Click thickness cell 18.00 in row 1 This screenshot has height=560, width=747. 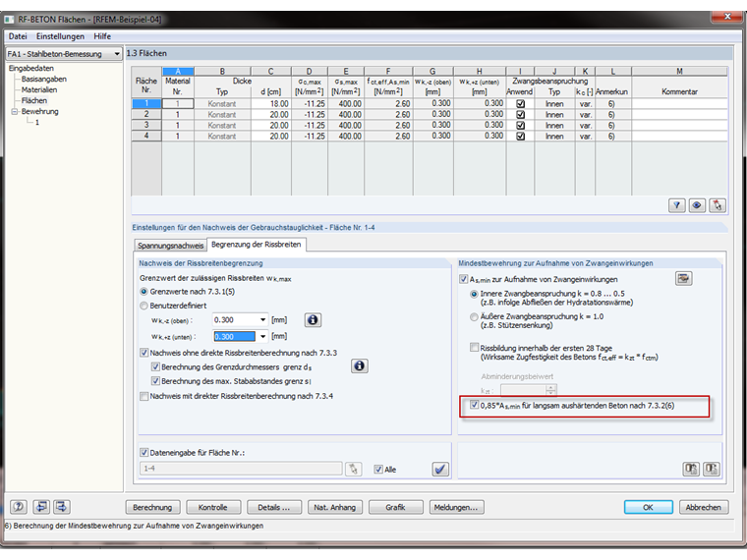click(271, 104)
